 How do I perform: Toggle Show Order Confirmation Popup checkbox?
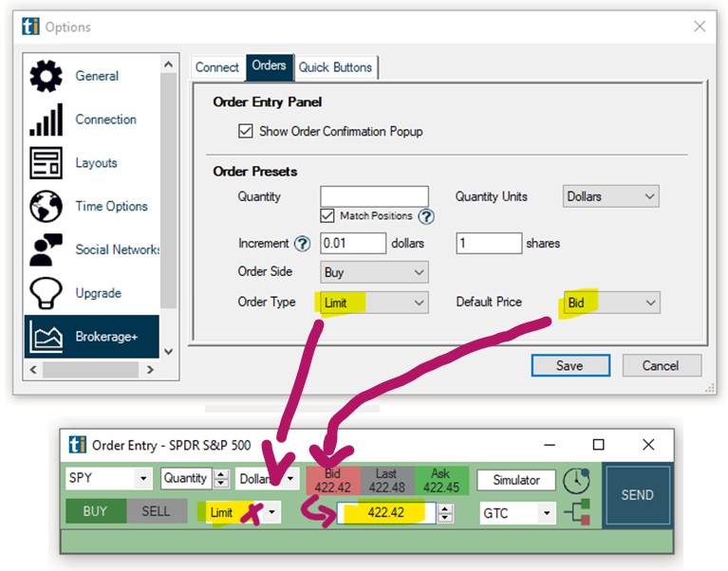246,132
